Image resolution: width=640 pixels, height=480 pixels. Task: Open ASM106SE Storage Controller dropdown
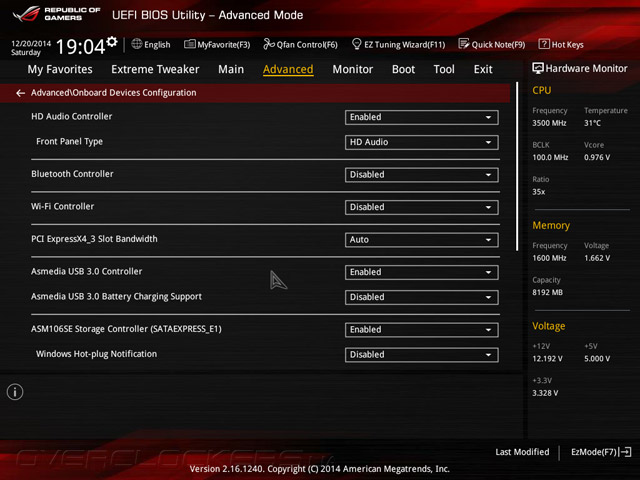(421, 330)
